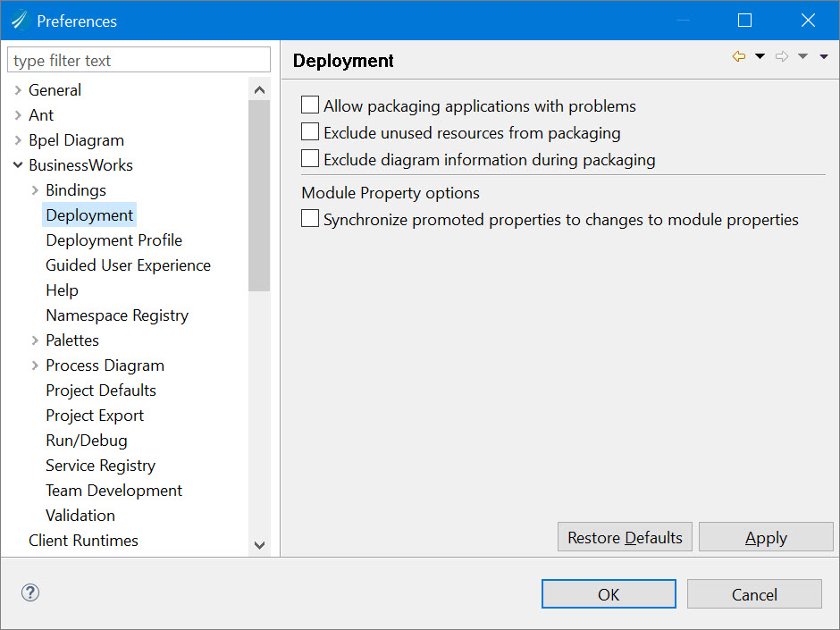Check Exclude unused resources from packaging
The height and width of the screenshot is (630, 840).
(310, 131)
